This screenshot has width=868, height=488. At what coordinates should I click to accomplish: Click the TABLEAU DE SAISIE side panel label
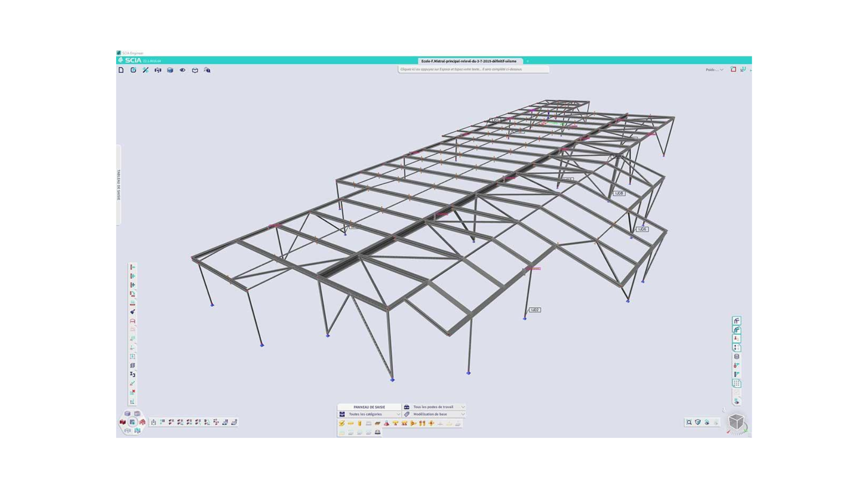pyautogui.click(x=119, y=185)
